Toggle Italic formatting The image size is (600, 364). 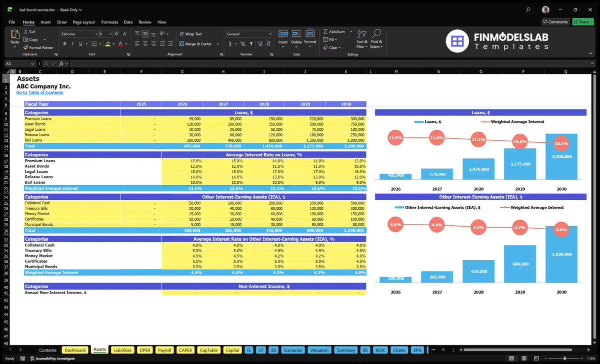(x=72, y=44)
